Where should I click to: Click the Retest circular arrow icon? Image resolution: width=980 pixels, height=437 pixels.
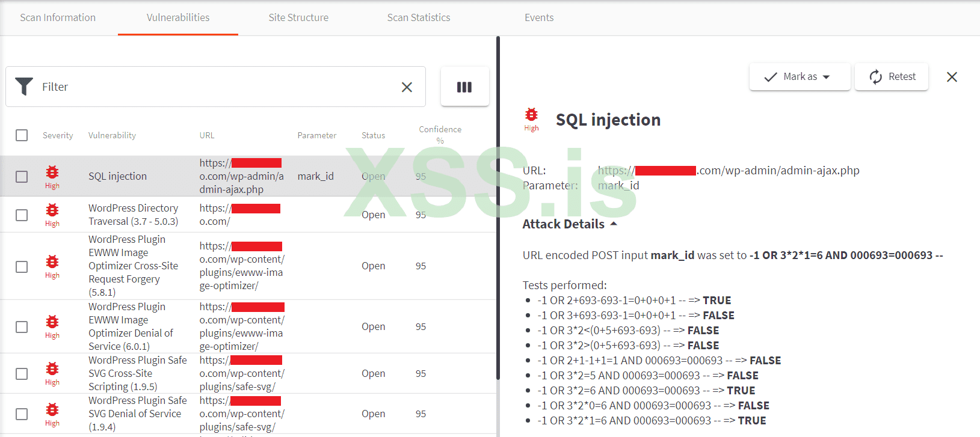click(x=876, y=77)
